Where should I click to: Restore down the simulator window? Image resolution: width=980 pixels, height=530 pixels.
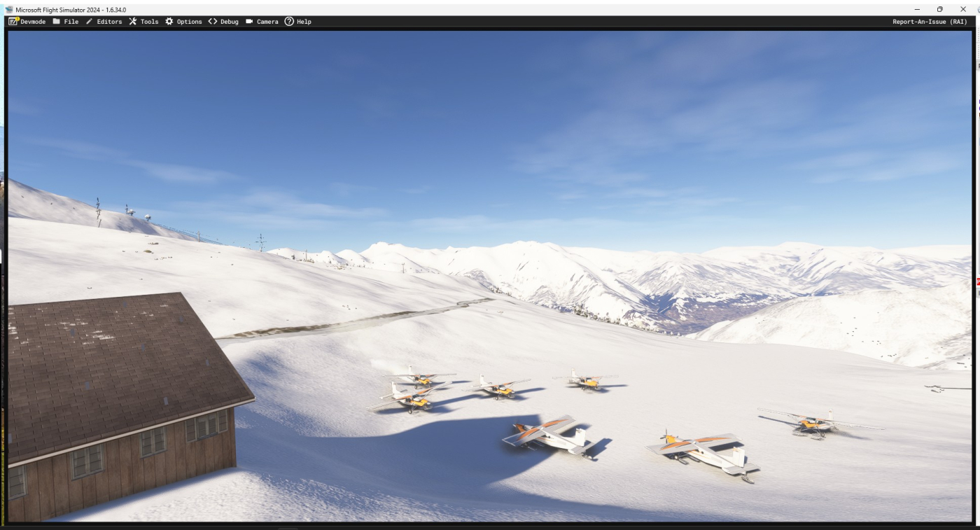(939, 9)
